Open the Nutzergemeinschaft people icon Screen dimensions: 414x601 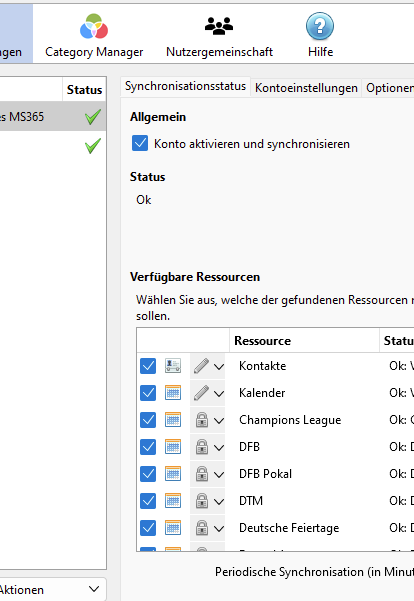pyautogui.click(x=219, y=26)
